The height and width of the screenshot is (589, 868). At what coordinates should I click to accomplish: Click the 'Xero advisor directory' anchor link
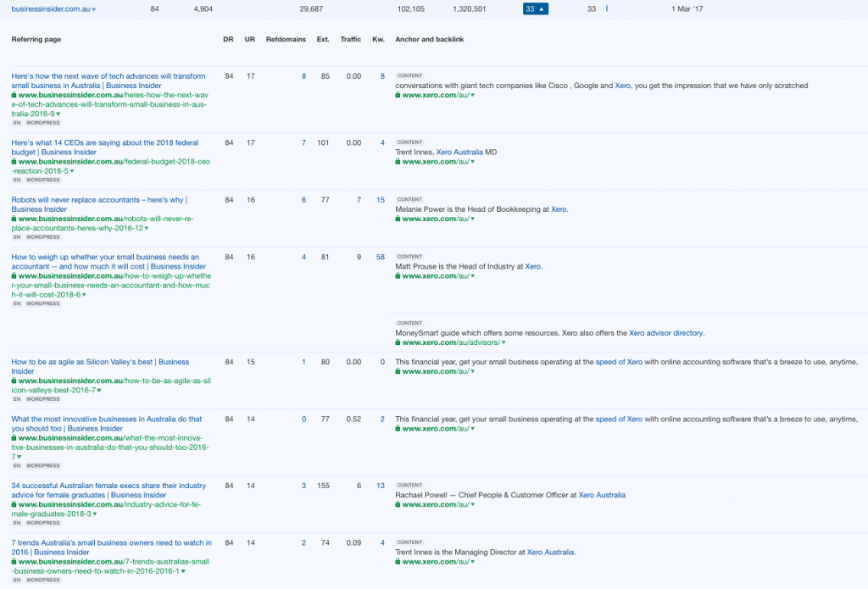click(x=666, y=333)
